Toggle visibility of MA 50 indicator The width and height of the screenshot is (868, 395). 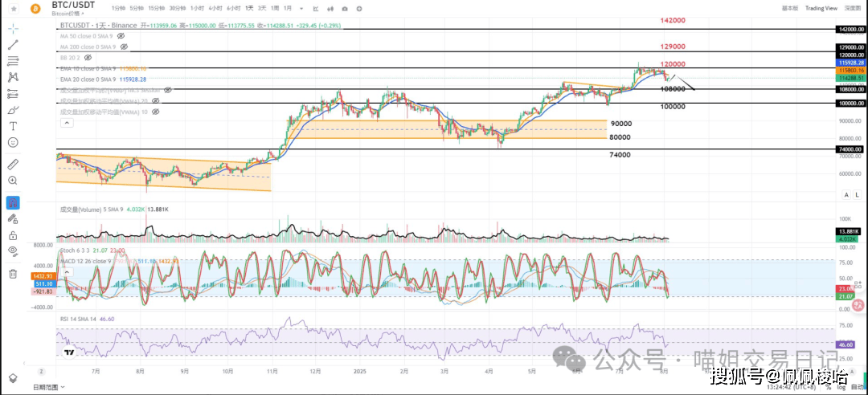tap(121, 36)
